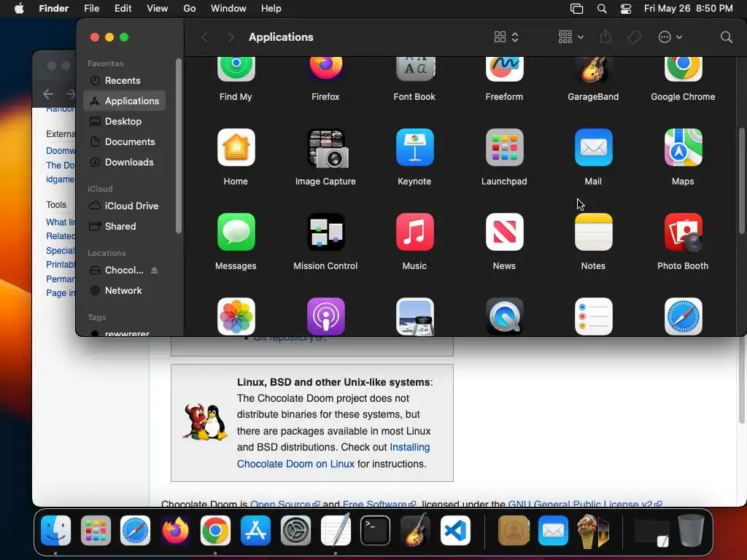The width and height of the screenshot is (747, 560).
Task: Click the Finder window vertical scrollbar
Action: [x=741, y=181]
